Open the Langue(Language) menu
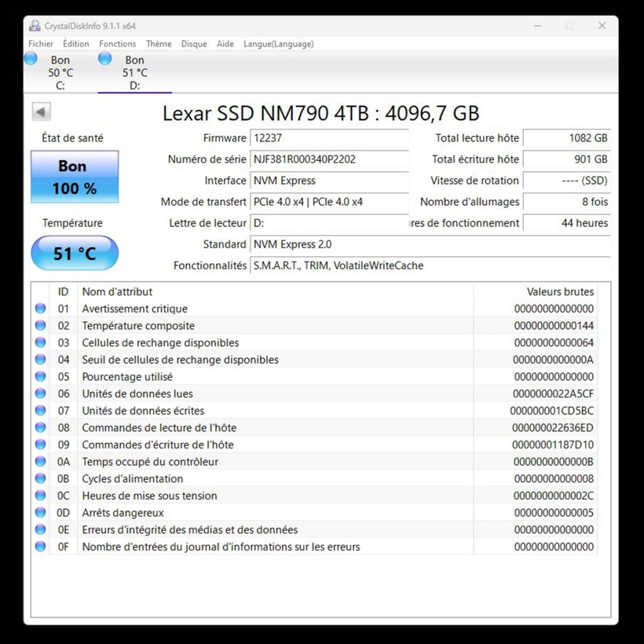The height and width of the screenshot is (644, 644). tap(279, 44)
